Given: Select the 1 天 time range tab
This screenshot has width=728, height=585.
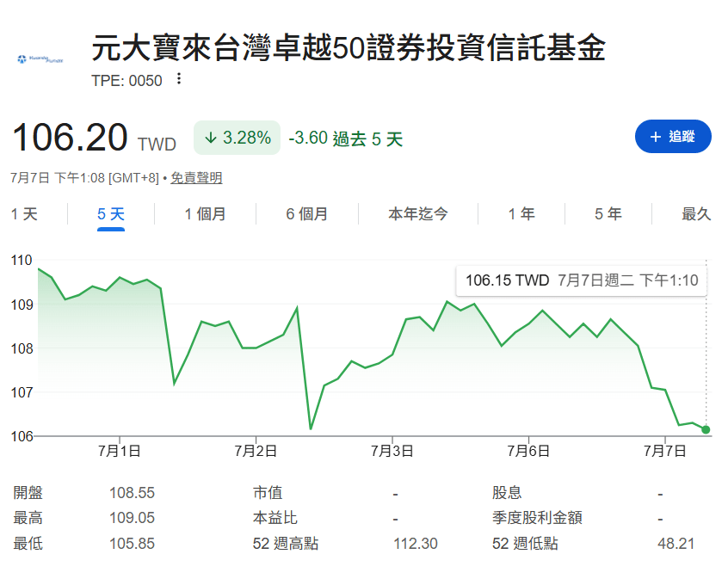Looking at the screenshot, I should [24, 214].
